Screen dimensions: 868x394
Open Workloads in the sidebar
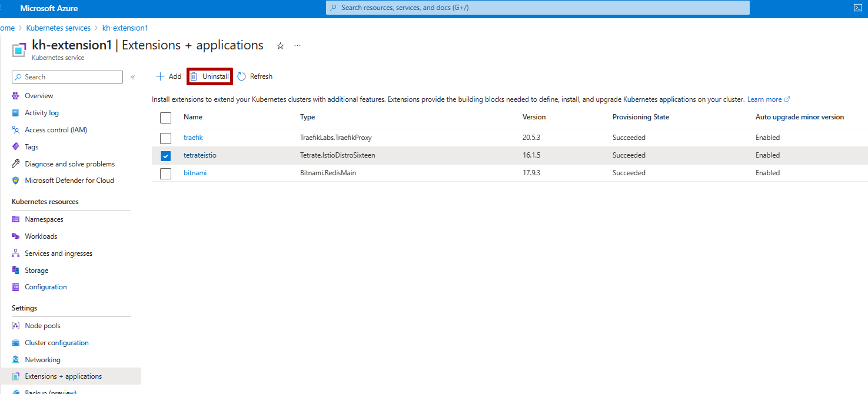[x=41, y=236]
